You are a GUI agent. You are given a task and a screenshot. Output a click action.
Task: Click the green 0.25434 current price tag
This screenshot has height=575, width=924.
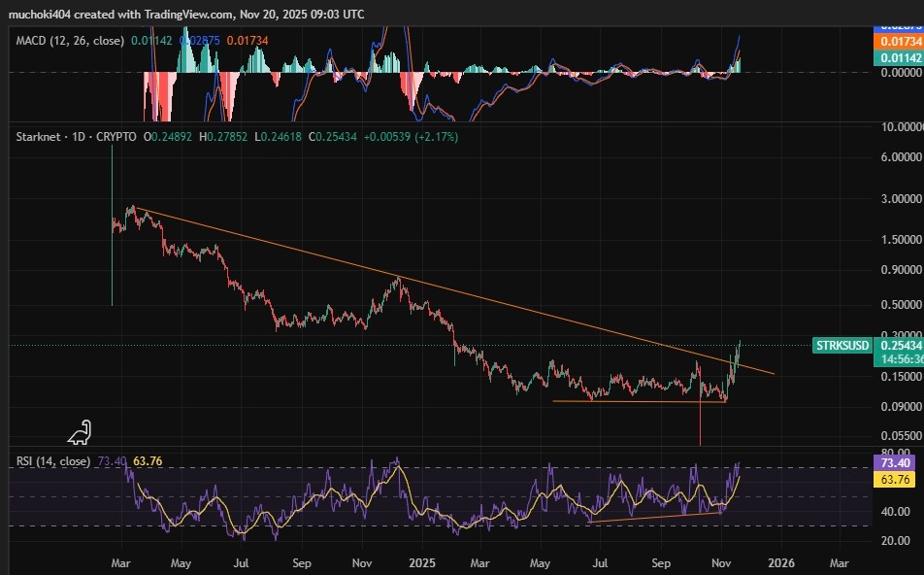pos(898,345)
